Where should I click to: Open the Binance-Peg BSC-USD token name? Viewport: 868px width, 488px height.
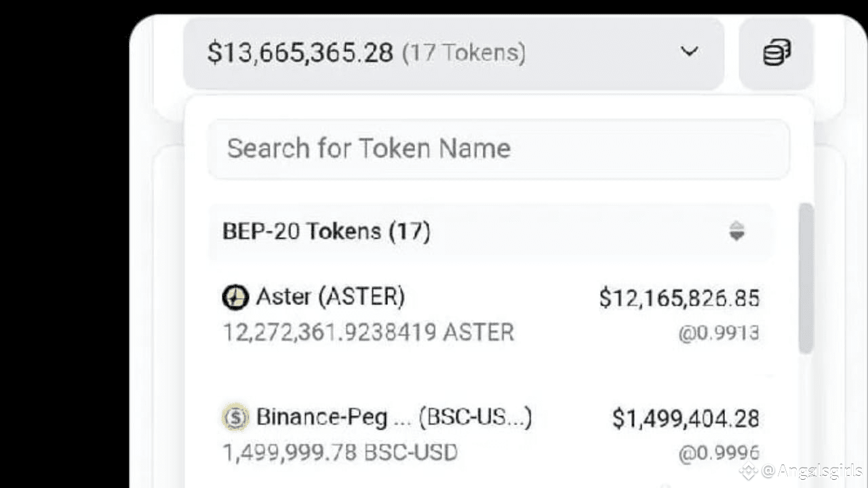coord(394,417)
